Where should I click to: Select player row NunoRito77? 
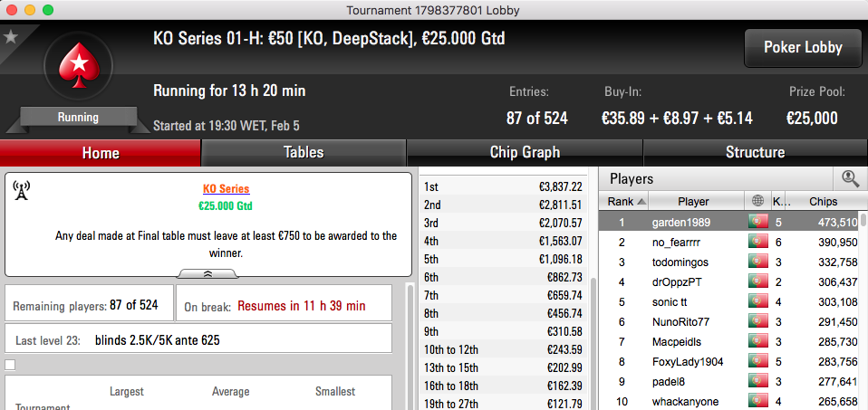(x=729, y=322)
